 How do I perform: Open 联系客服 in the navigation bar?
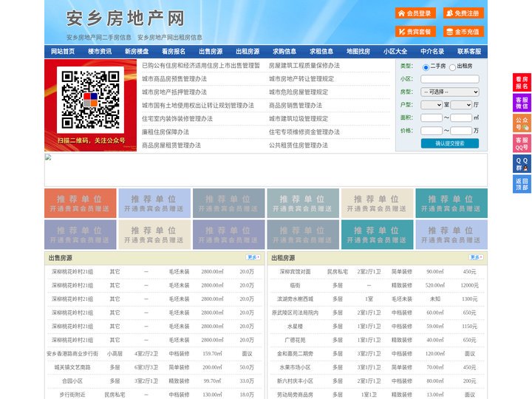click(x=469, y=52)
